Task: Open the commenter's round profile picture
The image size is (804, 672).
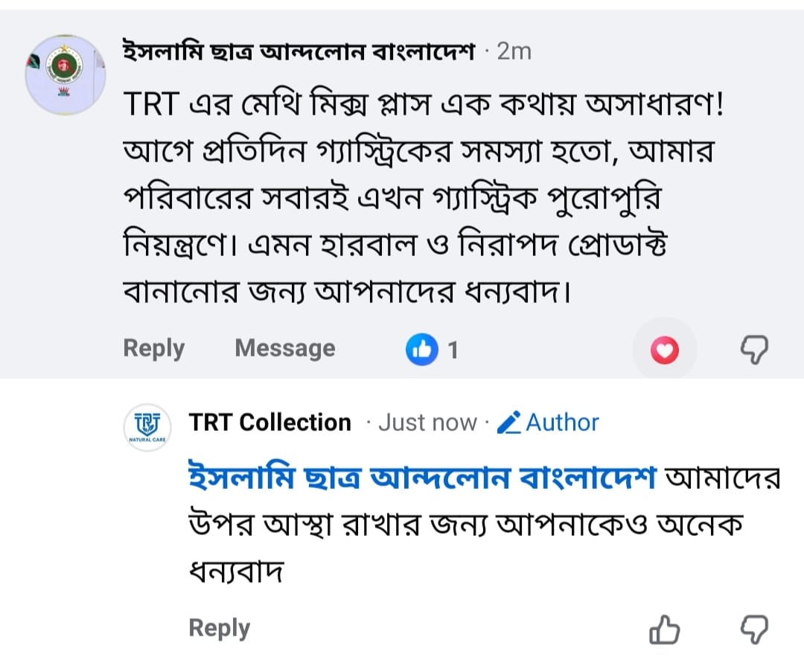Action: 66,75
